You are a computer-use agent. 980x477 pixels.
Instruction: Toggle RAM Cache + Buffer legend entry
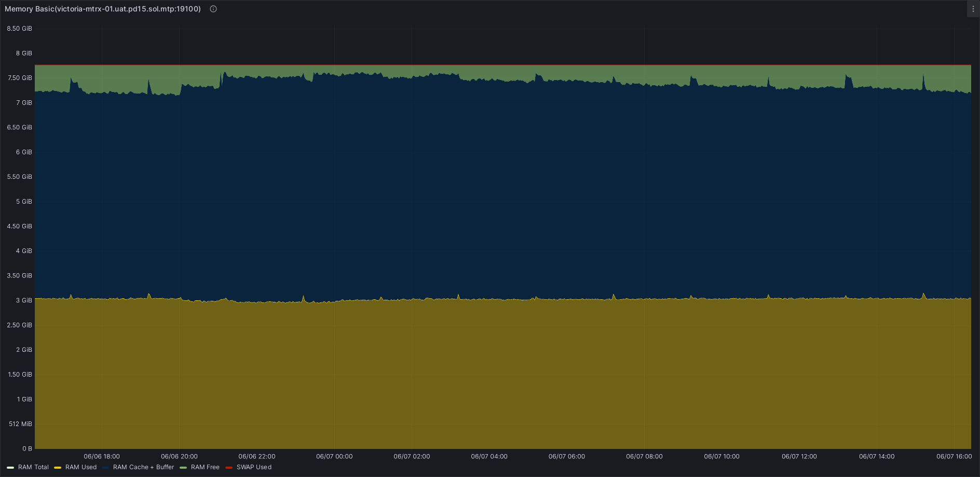coord(143,467)
